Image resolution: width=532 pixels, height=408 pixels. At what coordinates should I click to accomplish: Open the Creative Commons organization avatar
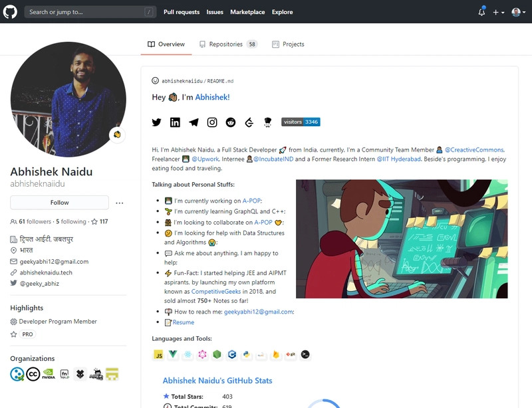pos(33,374)
